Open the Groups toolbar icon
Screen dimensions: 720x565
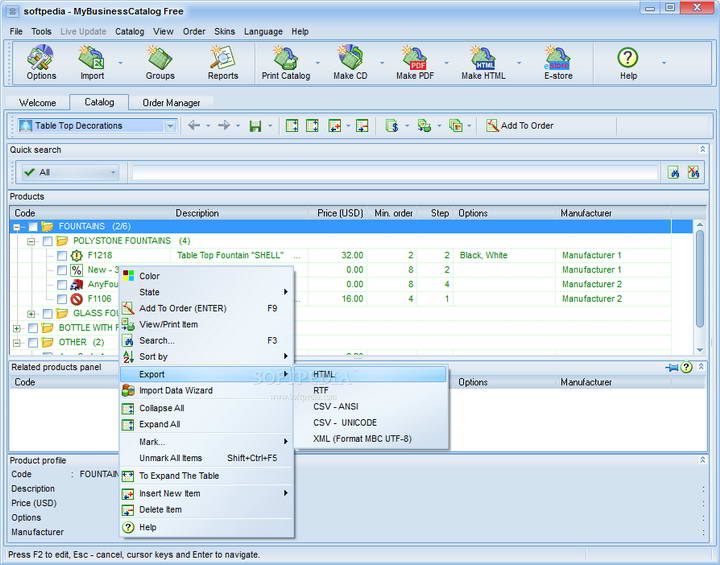(160, 62)
